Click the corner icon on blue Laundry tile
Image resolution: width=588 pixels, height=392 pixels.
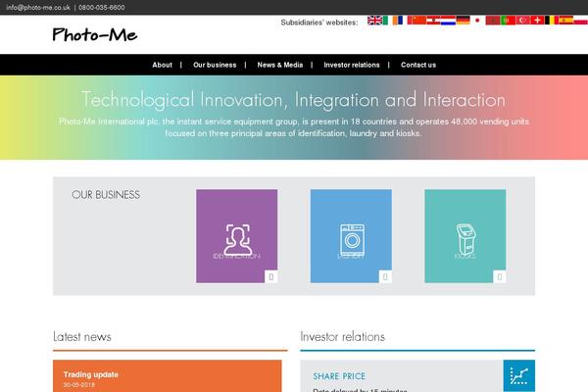(x=385, y=276)
